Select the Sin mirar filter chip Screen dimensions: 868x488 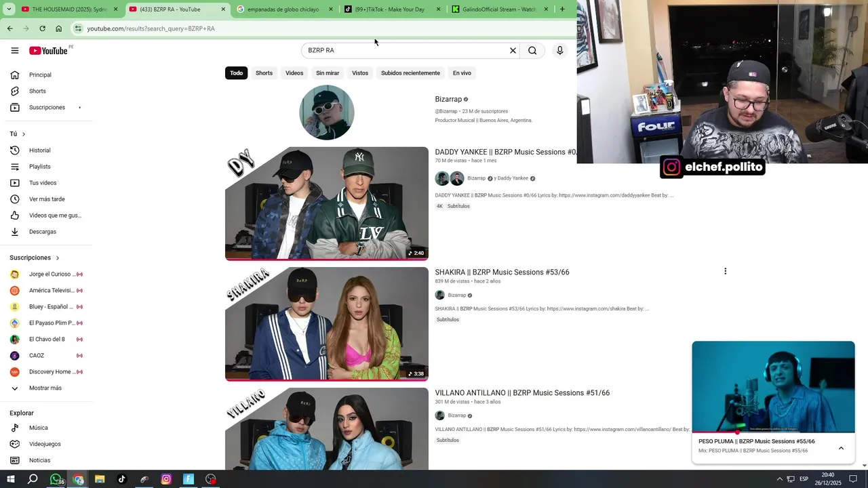pos(328,73)
